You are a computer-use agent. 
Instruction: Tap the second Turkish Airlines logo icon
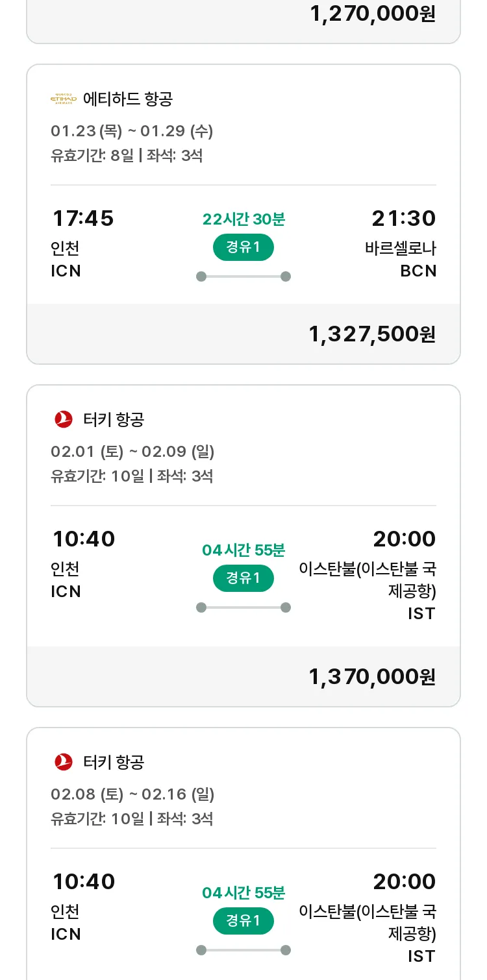pos(64,762)
